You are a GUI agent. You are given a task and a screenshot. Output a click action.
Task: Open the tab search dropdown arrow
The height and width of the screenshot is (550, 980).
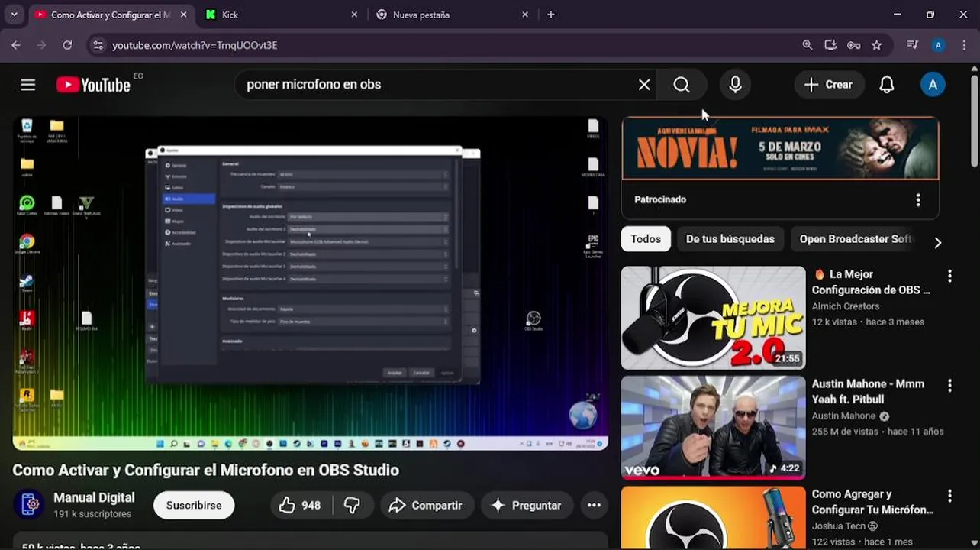pyautogui.click(x=14, y=15)
